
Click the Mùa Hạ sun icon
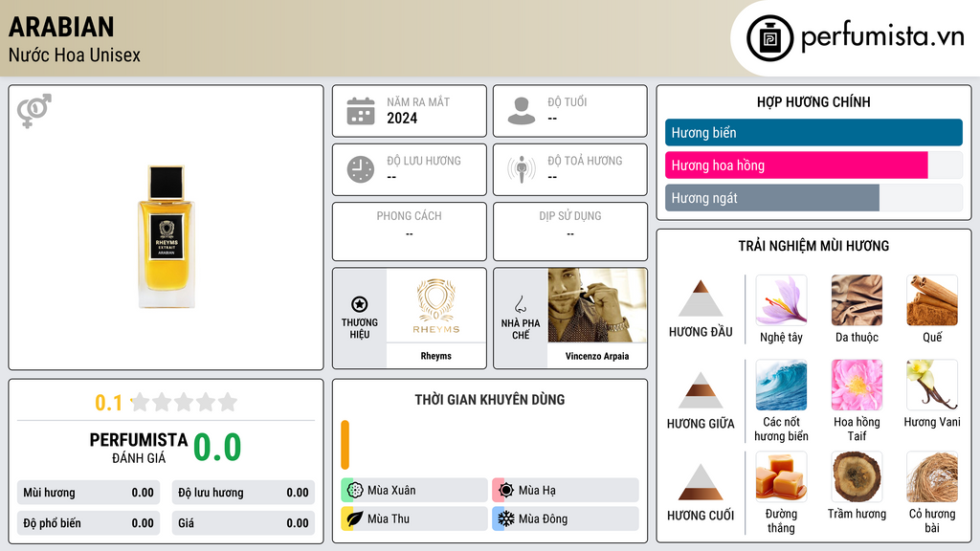coord(506,491)
